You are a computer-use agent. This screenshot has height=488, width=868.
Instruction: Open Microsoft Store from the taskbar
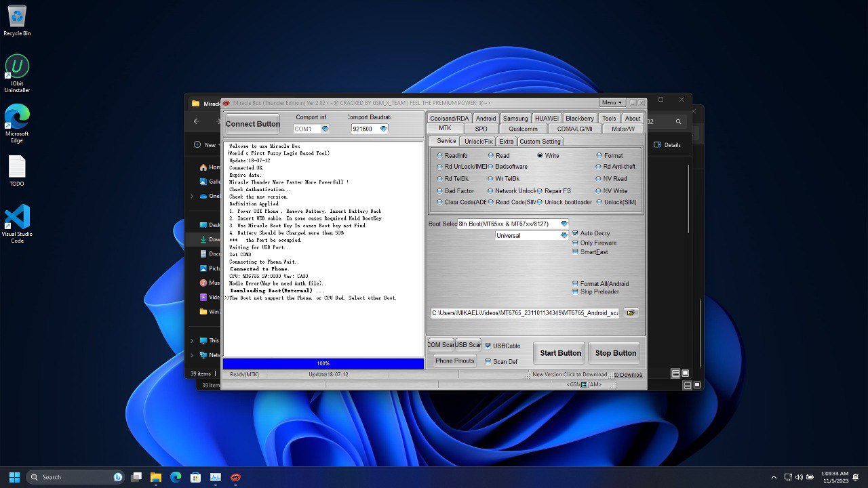coord(195,477)
